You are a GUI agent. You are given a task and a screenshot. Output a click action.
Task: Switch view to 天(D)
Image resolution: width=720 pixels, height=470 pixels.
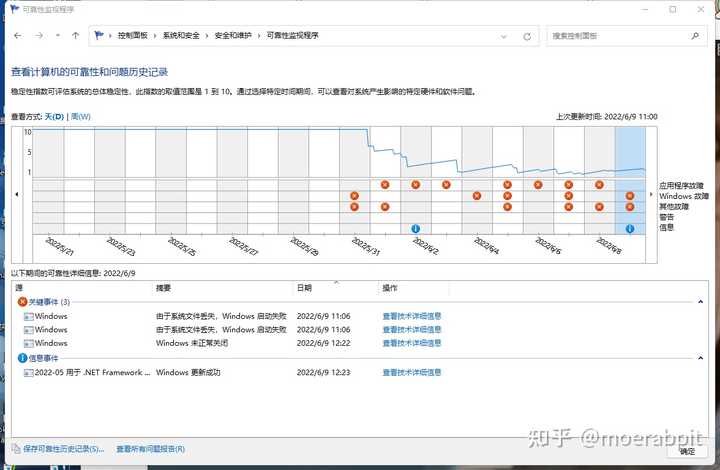(x=54, y=117)
